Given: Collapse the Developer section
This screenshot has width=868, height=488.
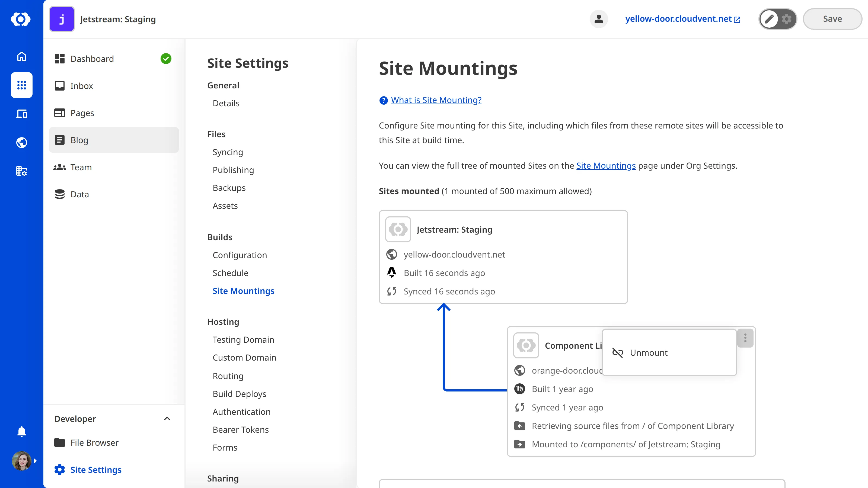Looking at the screenshot, I should 167,419.
